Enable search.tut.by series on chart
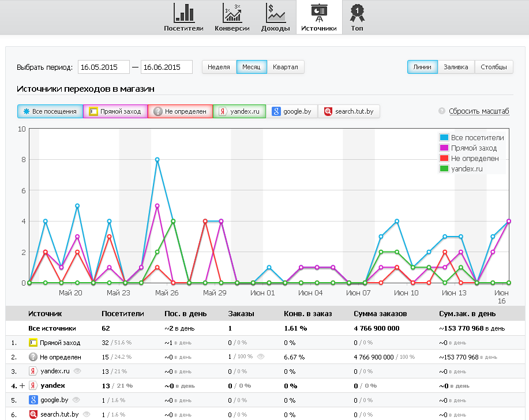This screenshot has width=529, height=420. pyautogui.click(x=348, y=111)
